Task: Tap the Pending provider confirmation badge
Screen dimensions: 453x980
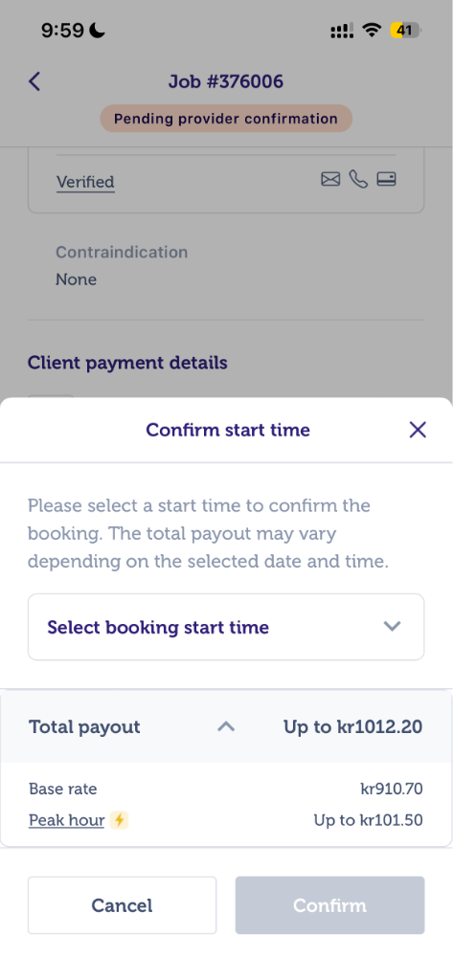Action: (x=226, y=118)
